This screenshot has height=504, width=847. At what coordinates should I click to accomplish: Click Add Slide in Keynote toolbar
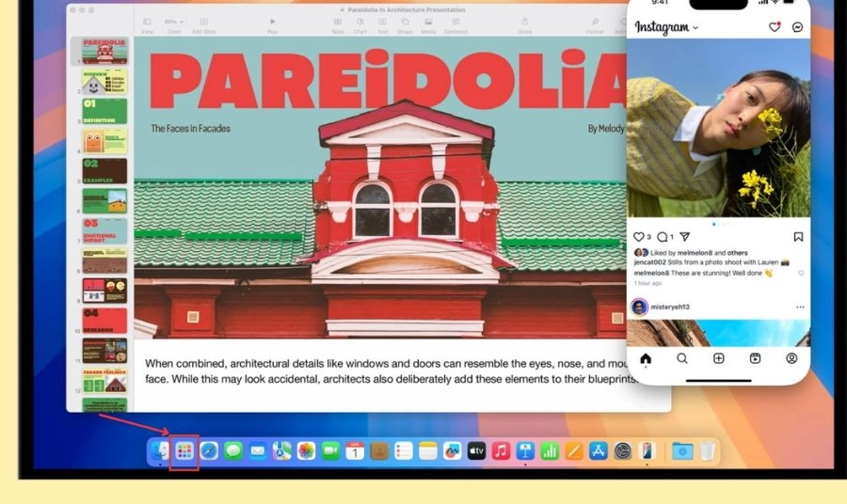[203, 24]
